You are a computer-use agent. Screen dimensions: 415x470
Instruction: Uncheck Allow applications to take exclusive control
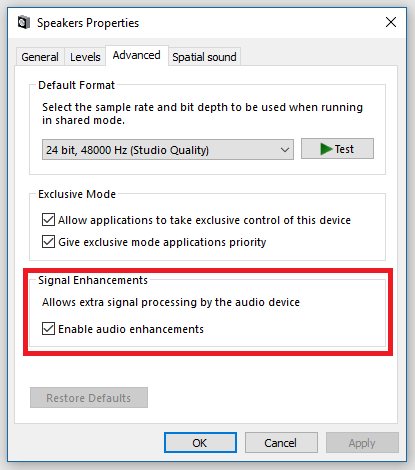pos(48,220)
